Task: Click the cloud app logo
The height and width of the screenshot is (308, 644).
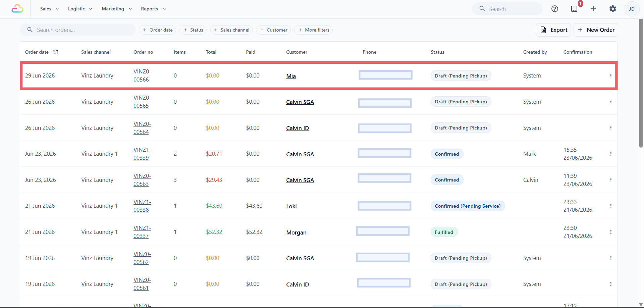Action: tap(17, 9)
